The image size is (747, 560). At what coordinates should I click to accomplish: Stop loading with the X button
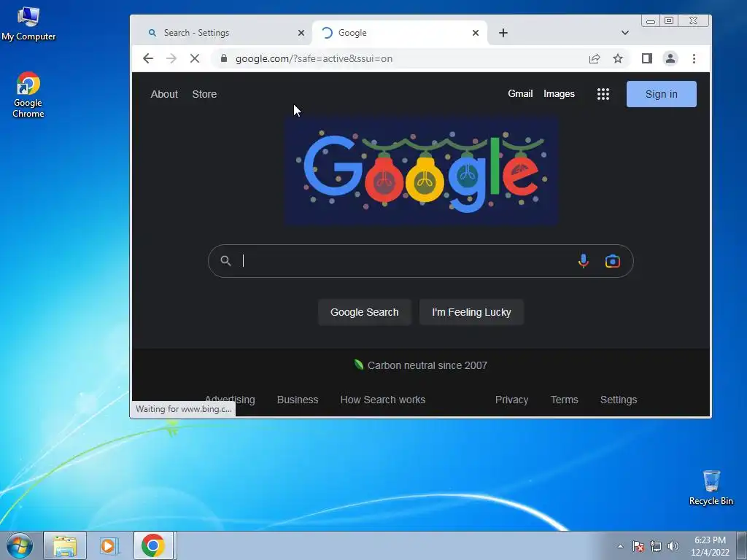coord(194,58)
